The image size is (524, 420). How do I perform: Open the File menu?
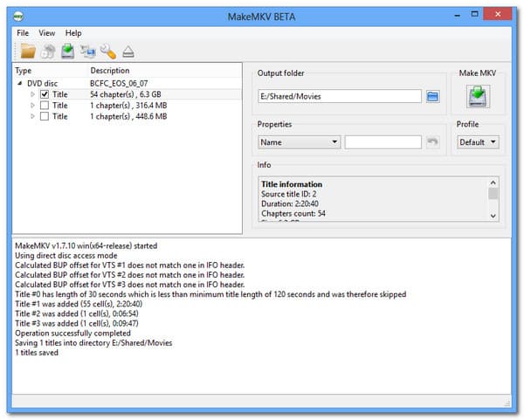pyautogui.click(x=23, y=33)
